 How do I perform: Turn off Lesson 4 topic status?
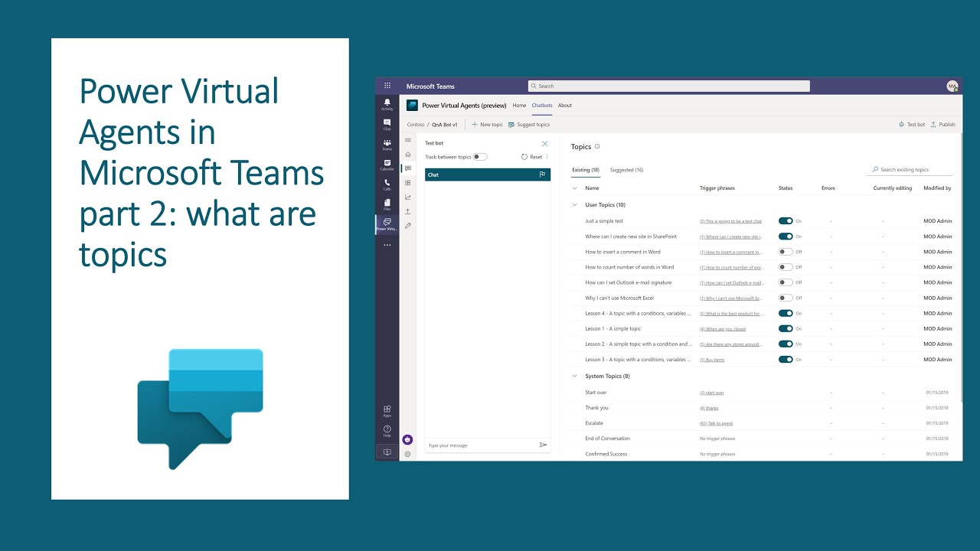(x=786, y=313)
